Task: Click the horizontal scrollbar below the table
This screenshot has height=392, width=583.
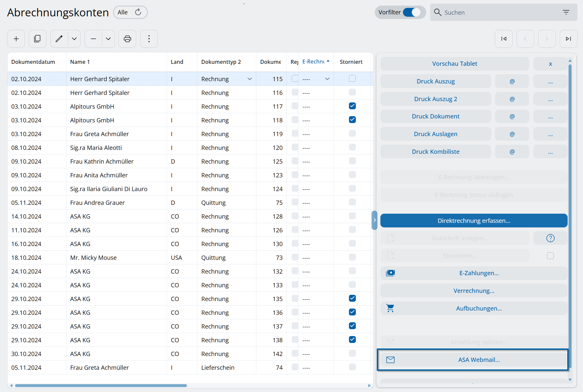Action: coord(101,385)
